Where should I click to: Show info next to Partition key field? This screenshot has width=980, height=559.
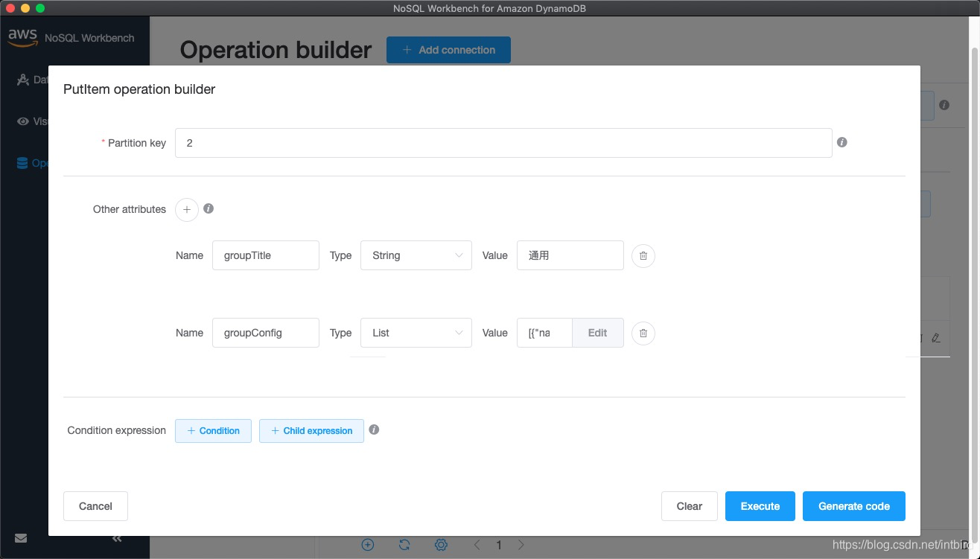[x=842, y=142]
